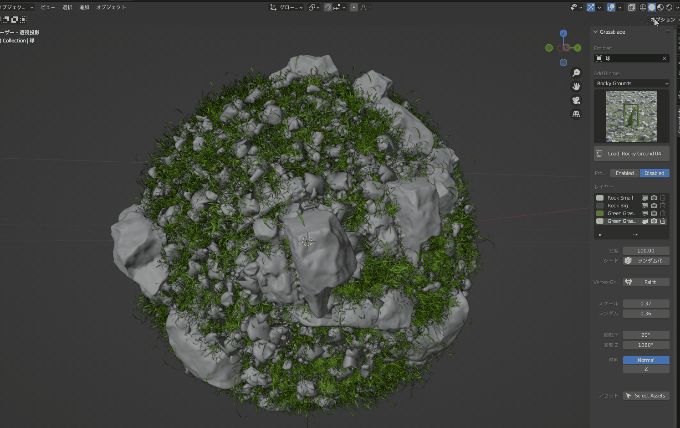This screenshot has height=428, width=680.
Task: Toggle viewport display for selected Green Grass layer
Action: (645, 221)
